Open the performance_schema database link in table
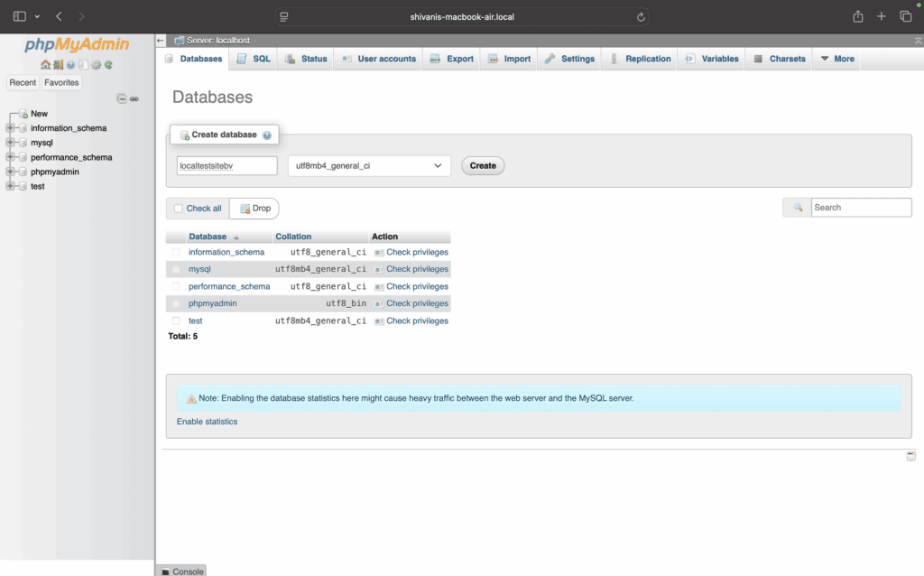924x576 pixels. pyautogui.click(x=229, y=286)
